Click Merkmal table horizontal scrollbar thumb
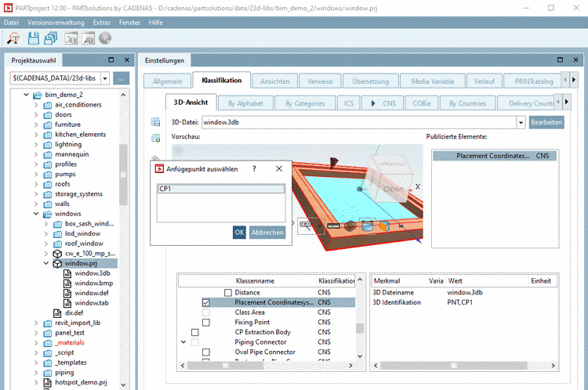The height and width of the screenshot is (390, 588). pos(454,366)
